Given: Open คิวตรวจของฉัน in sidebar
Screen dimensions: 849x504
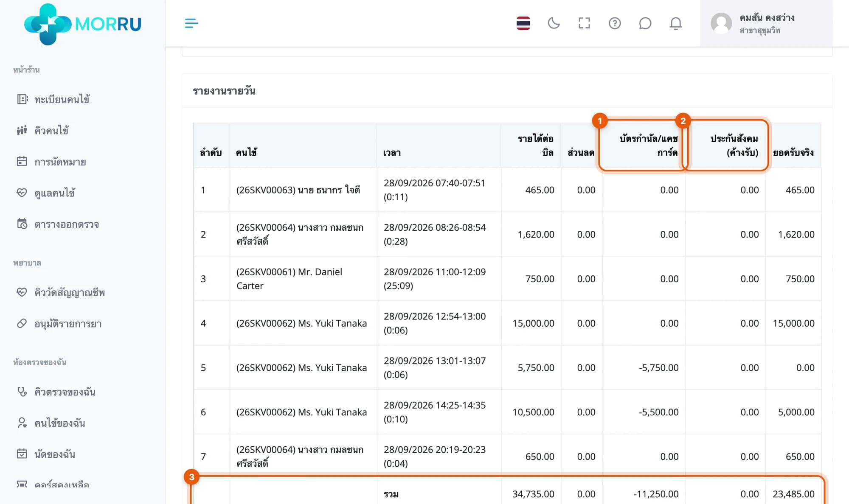Looking at the screenshot, I should coord(65,392).
